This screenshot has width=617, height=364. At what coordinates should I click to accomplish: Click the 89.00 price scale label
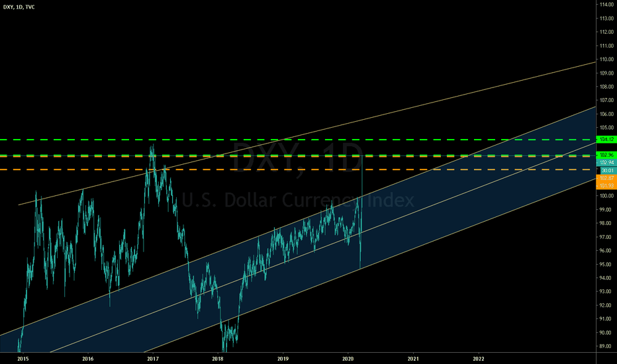pos(606,346)
